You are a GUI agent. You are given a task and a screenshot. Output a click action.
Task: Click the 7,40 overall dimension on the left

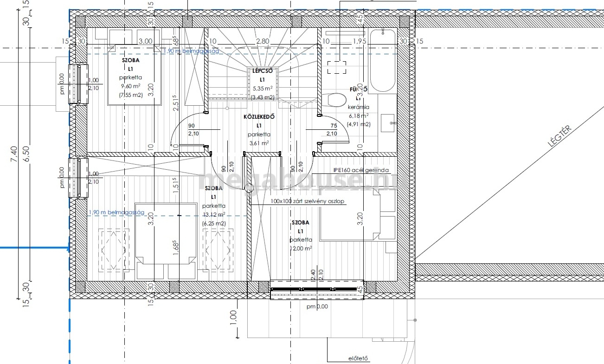tap(13, 154)
